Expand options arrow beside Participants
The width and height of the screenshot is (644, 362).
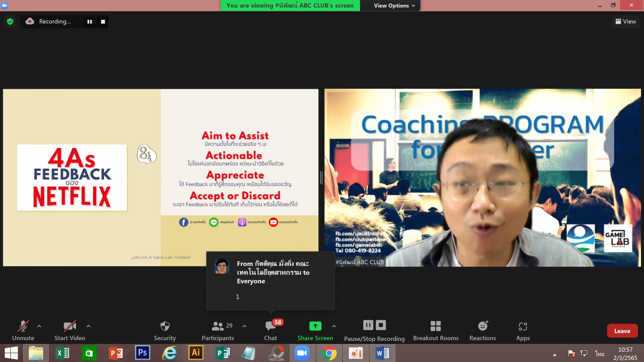245,326
